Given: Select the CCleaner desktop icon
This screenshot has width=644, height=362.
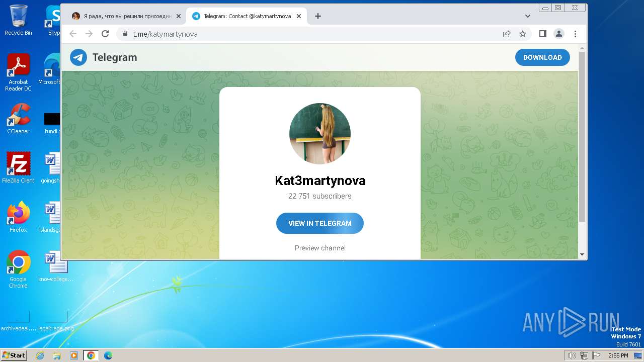Looking at the screenshot, I should pyautogui.click(x=18, y=119).
